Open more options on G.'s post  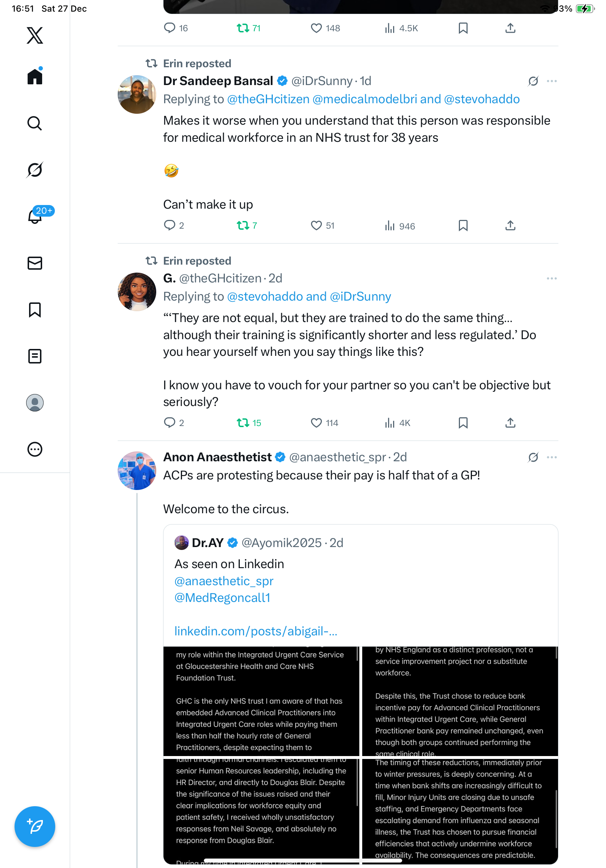coord(552,279)
